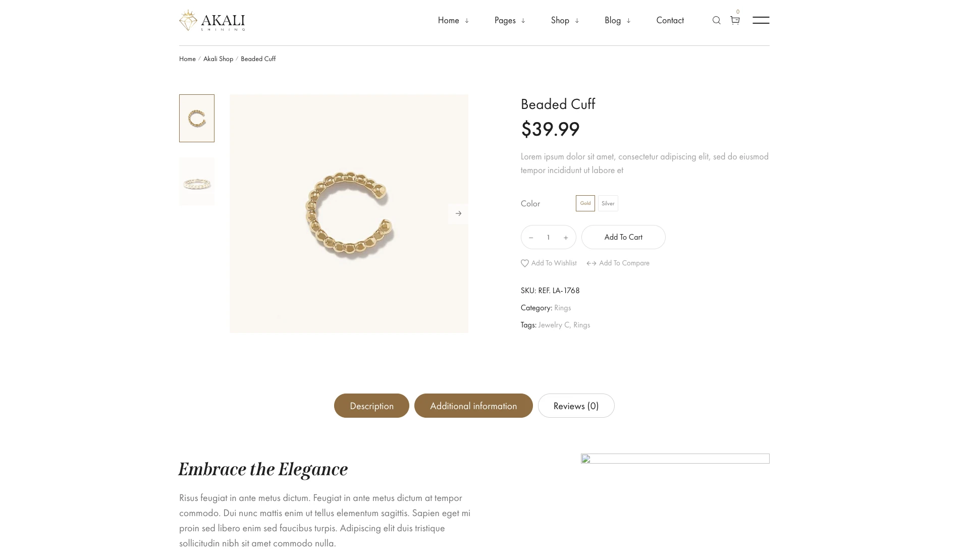This screenshot has height=560, width=969.
Task: Increase quantity with plus button
Action: point(566,238)
